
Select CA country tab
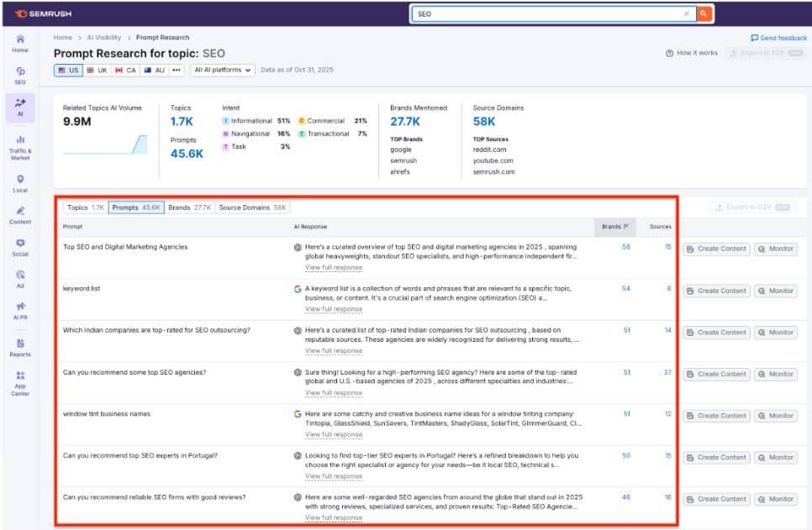point(125,70)
